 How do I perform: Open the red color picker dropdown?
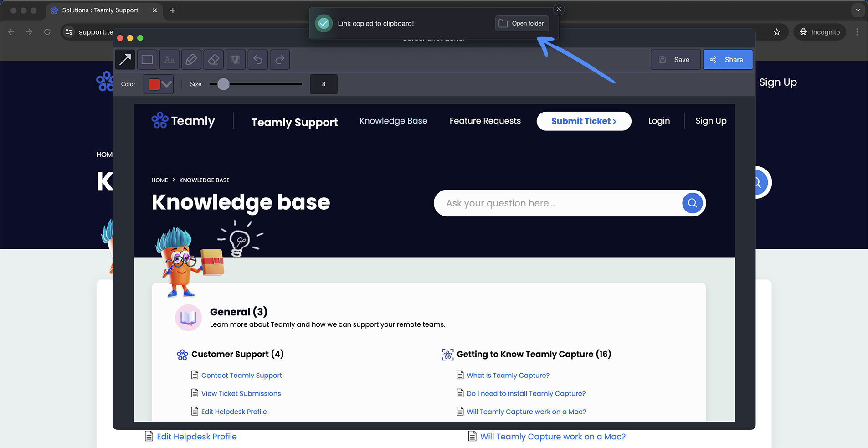click(159, 84)
